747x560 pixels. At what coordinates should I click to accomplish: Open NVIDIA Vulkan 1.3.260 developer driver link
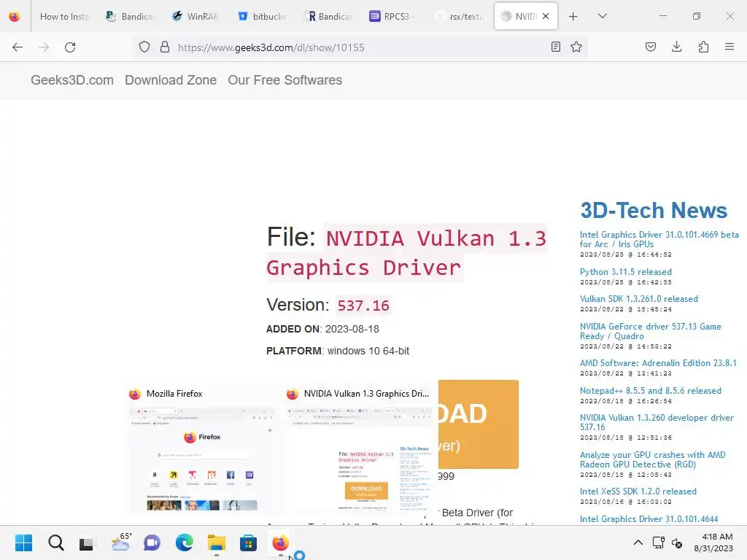click(x=657, y=422)
